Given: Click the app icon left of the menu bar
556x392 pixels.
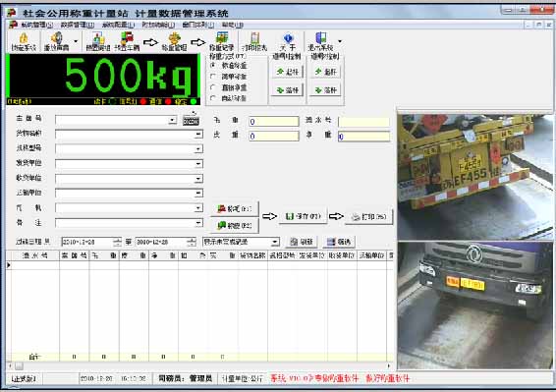Looking at the screenshot, I should 13,25.
